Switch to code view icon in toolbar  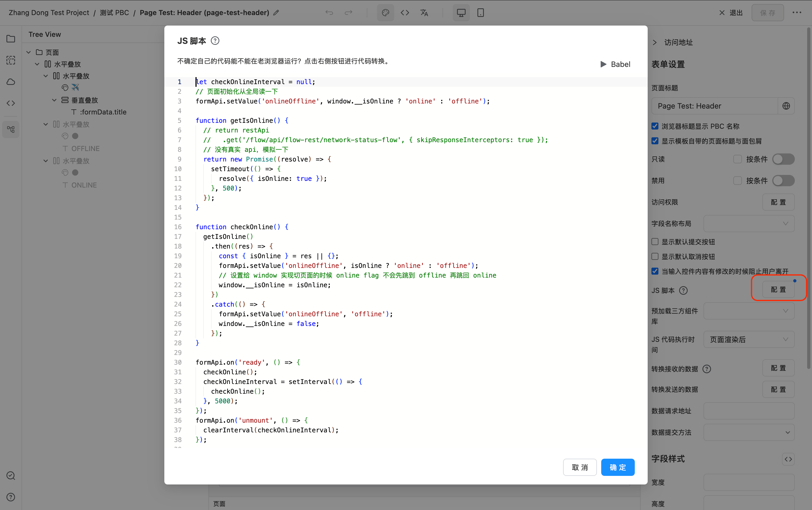[405, 13]
